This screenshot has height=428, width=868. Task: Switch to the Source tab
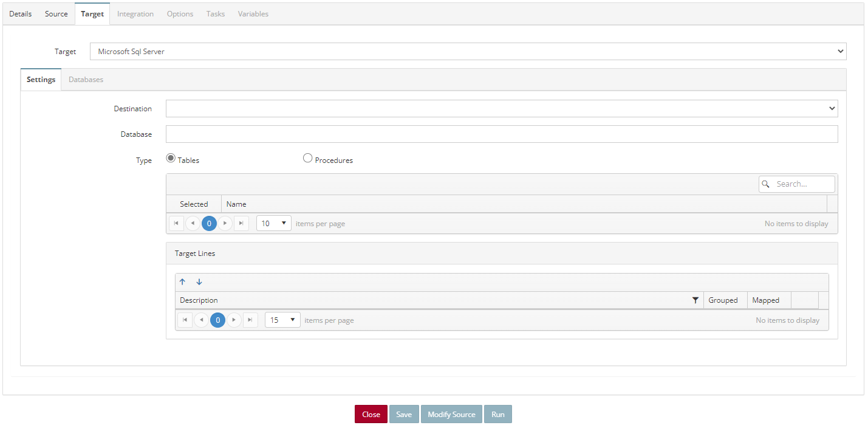[x=56, y=14]
